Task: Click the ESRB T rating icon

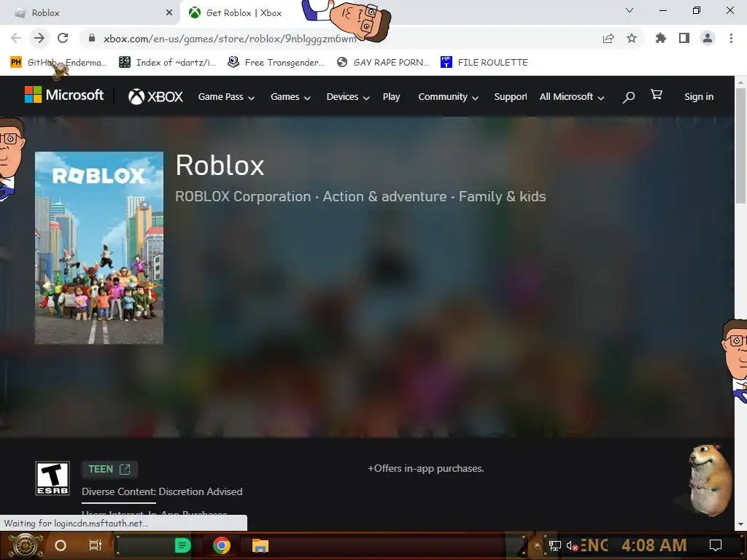Action: coord(53,478)
